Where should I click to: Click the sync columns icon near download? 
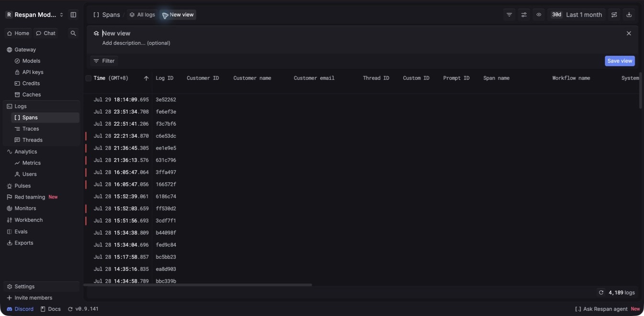[x=614, y=15]
